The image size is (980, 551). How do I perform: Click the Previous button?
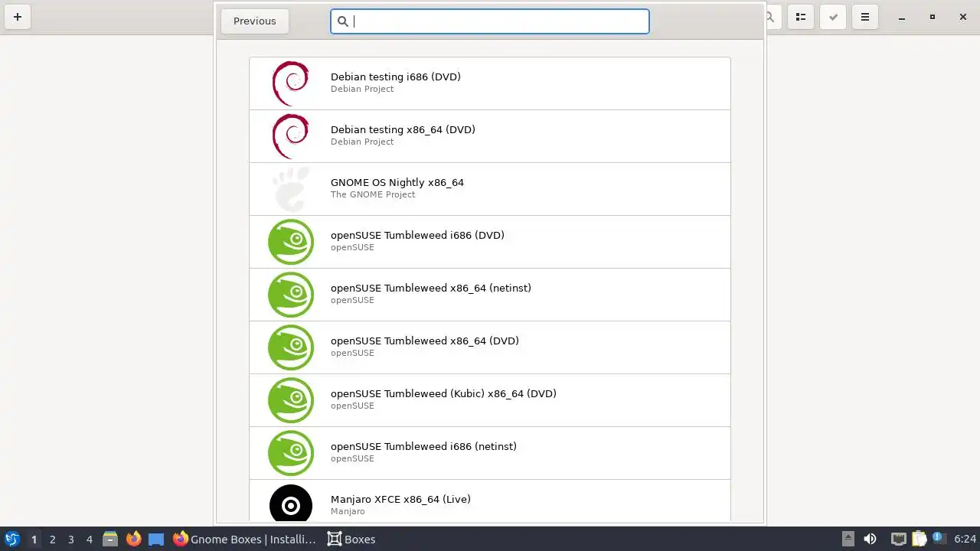click(254, 21)
